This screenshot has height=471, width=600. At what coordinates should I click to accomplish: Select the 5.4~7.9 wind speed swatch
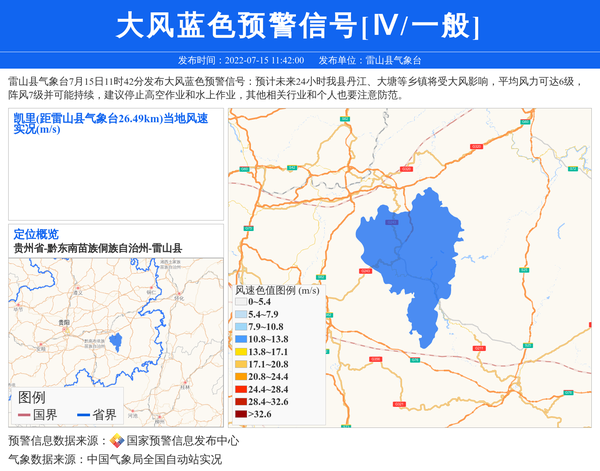pos(240,314)
